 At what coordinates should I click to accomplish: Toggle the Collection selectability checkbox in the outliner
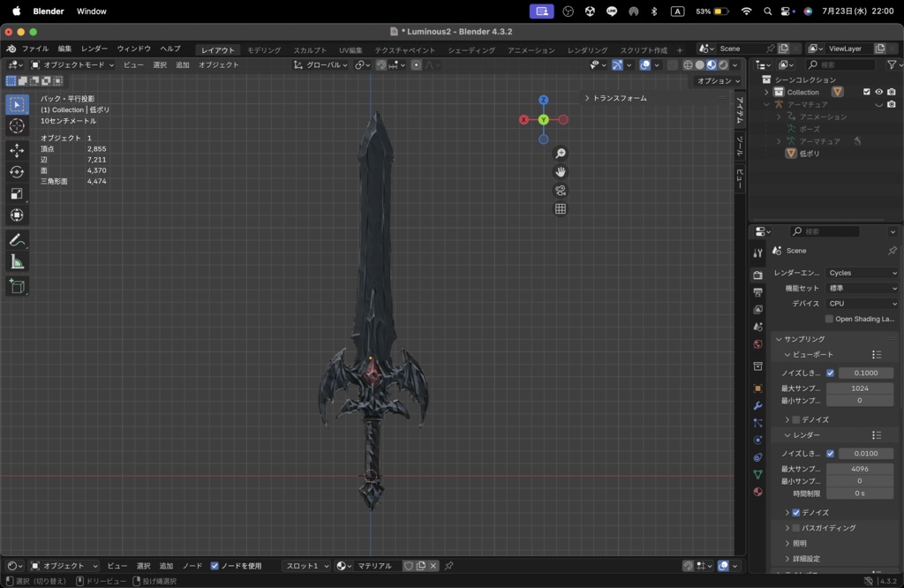[x=867, y=92]
